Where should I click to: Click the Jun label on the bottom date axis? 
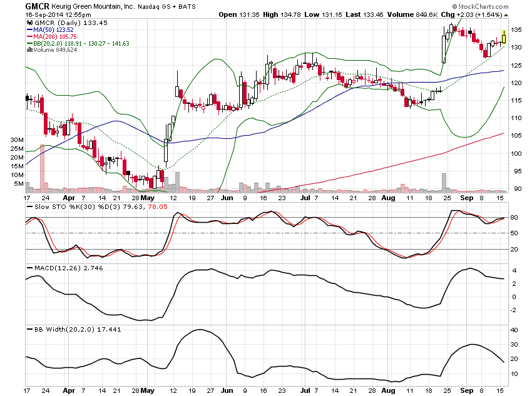click(227, 390)
